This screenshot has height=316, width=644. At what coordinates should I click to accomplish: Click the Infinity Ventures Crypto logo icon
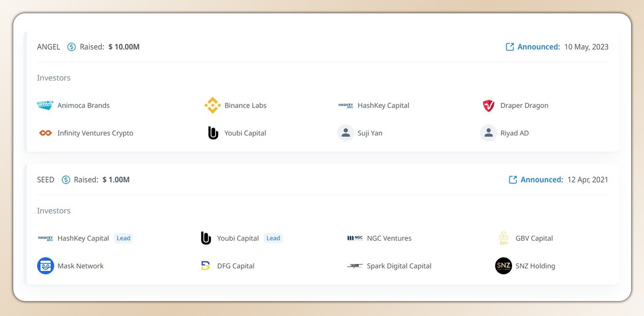(45, 133)
